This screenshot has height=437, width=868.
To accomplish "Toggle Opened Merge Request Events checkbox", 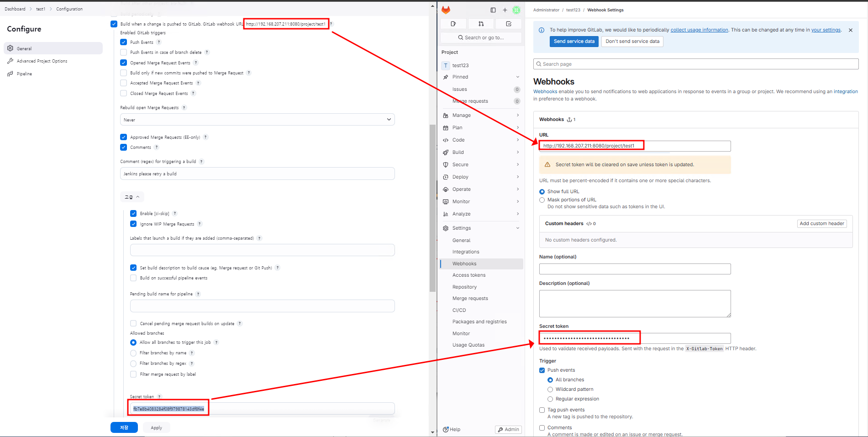I will (123, 63).
